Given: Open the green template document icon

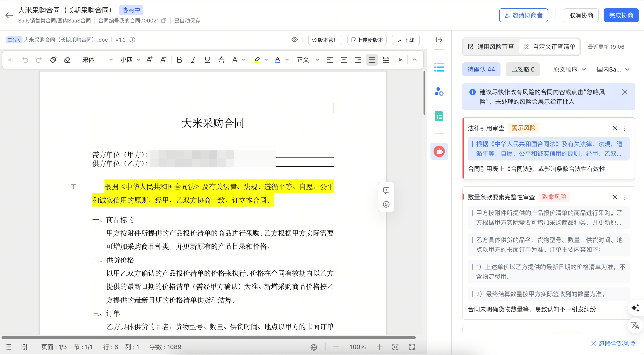Looking at the screenshot, I should click(439, 116).
